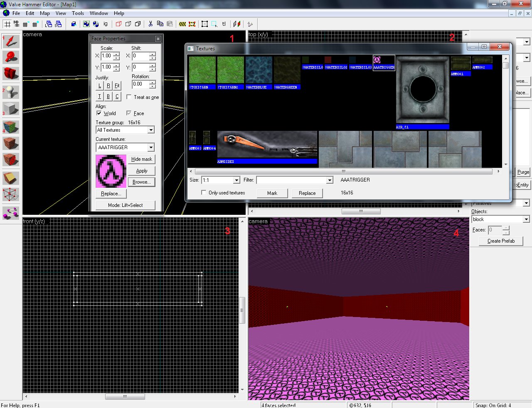Toggle the Texture Lock 'tl' button
532x408 pixels.
pyautogui.click(x=224, y=24)
